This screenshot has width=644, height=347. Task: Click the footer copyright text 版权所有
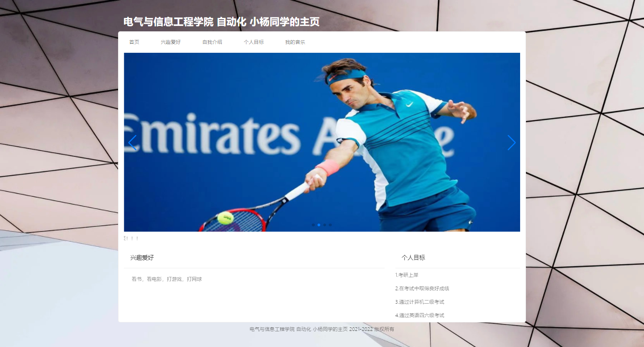384,329
